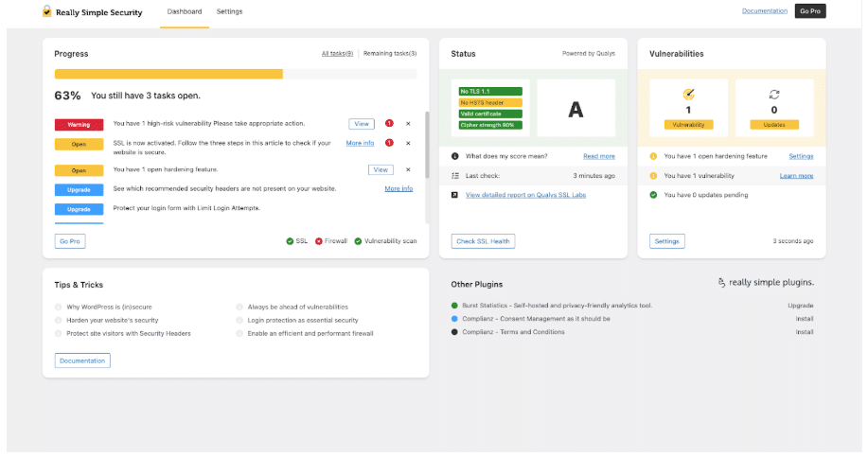Click warning icon for open hardening feature

pyautogui.click(x=653, y=156)
